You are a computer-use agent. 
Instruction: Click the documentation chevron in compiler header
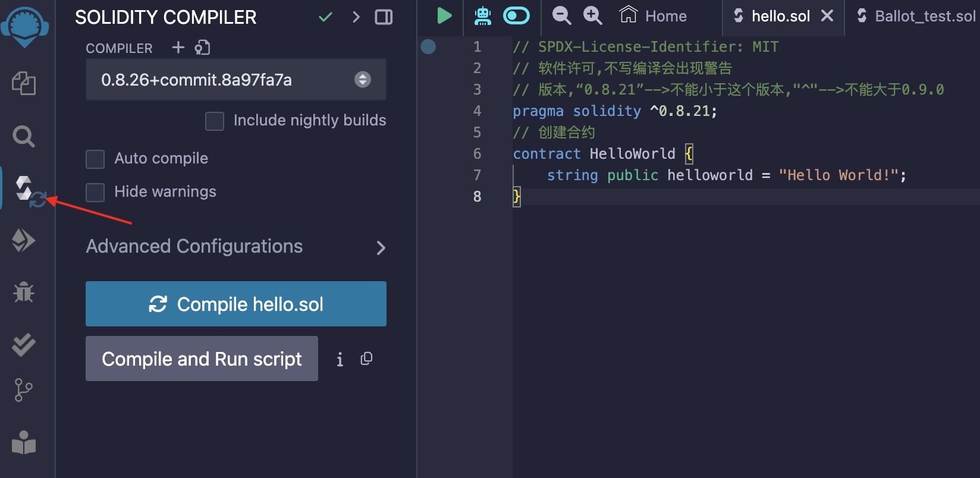[x=356, y=17]
